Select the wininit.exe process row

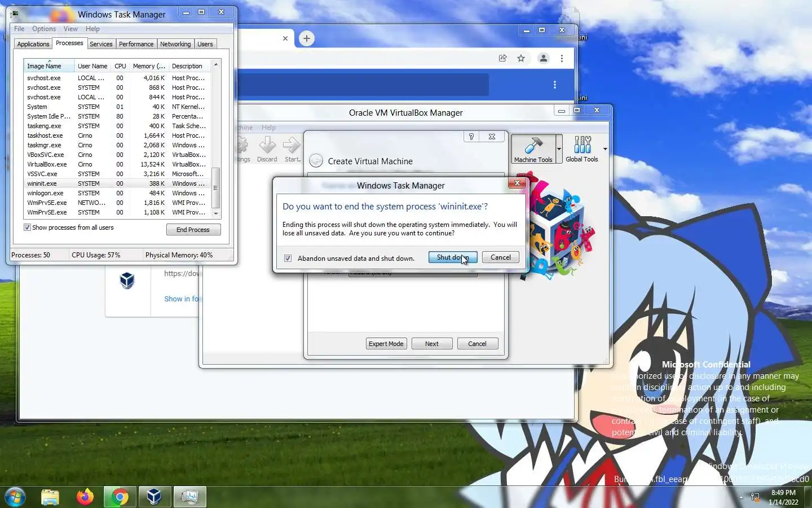(117, 183)
